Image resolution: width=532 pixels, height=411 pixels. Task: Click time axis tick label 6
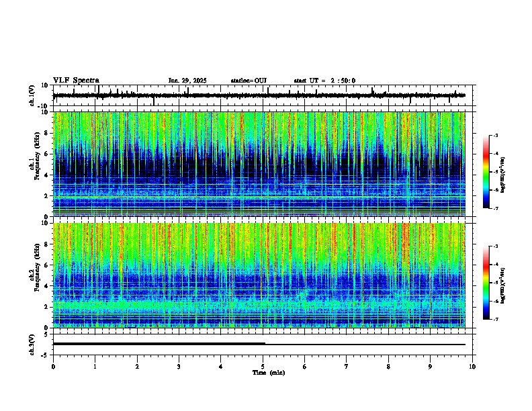(x=305, y=367)
